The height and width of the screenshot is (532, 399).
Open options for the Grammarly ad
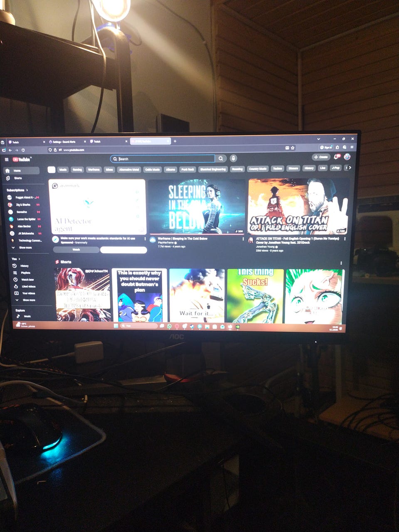(x=145, y=239)
